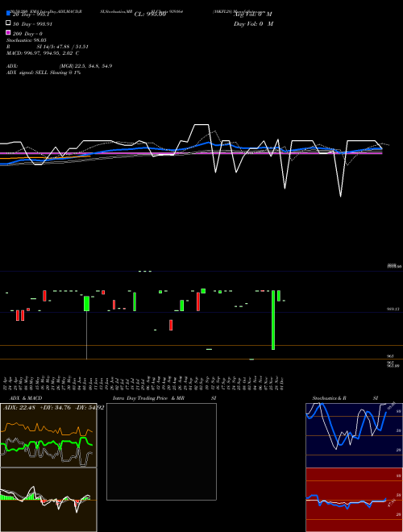Click the white 50 Day legend swatch
403x532 pixels.
8,23
